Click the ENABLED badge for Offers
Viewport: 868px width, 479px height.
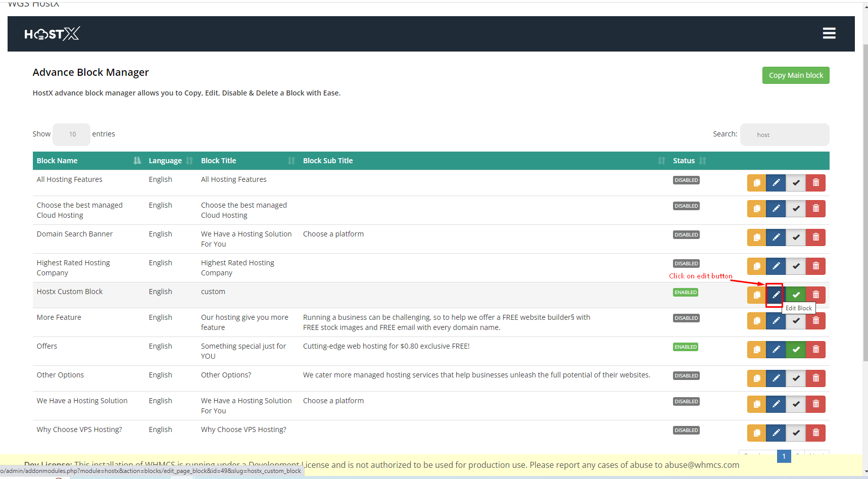pyautogui.click(x=686, y=347)
